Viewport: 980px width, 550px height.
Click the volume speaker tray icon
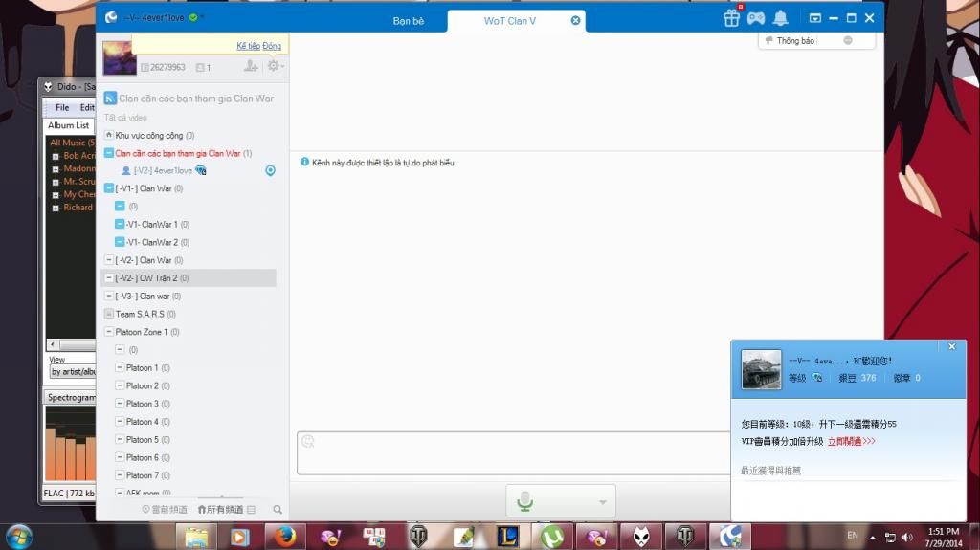click(x=907, y=537)
